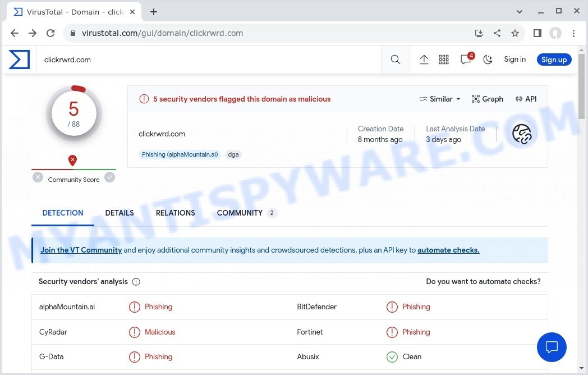Click Do you want to automate checks?
Viewport: 588px width, 375px height.
[x=483, y=282]
